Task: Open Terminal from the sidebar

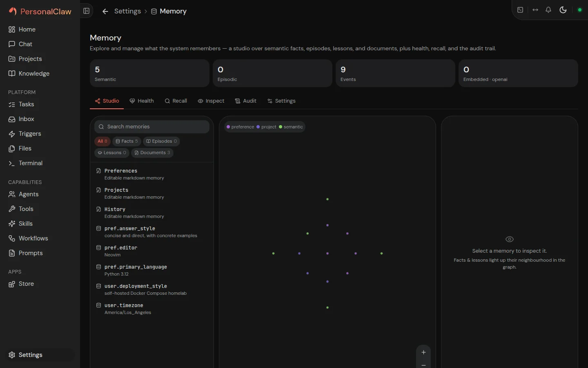Action: click(x=40, y=163)
